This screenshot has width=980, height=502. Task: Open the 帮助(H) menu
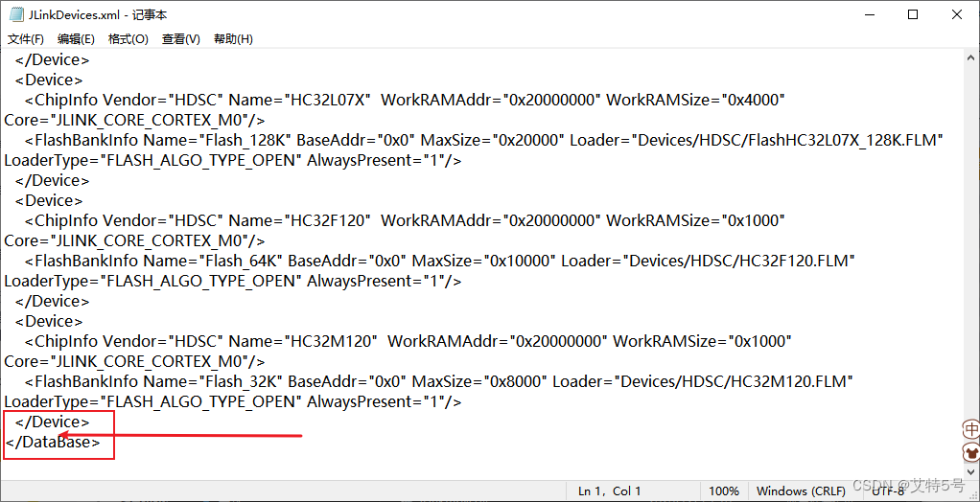233,38
